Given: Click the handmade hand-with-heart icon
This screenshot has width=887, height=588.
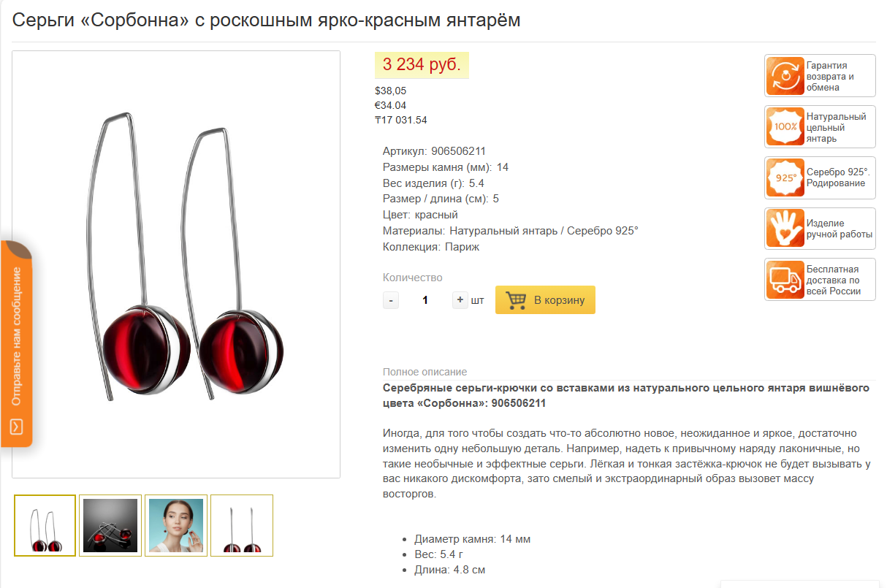Looking at the screenshot, I should tap(785, 229).
